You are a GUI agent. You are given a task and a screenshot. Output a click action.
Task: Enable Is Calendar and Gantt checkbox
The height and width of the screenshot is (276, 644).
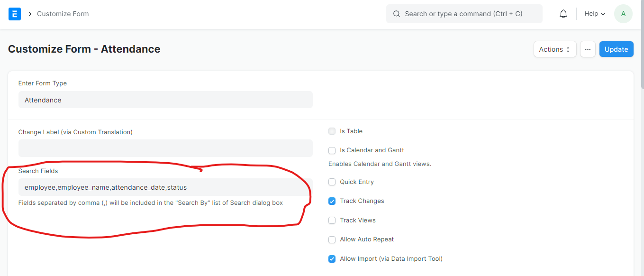(332, 150)
